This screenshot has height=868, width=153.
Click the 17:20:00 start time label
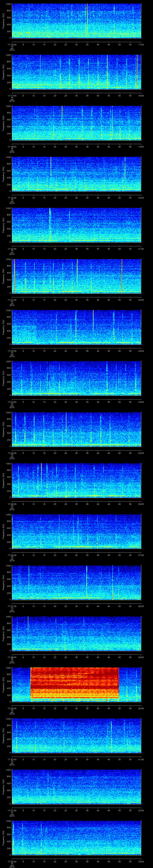tap(12, 249)
